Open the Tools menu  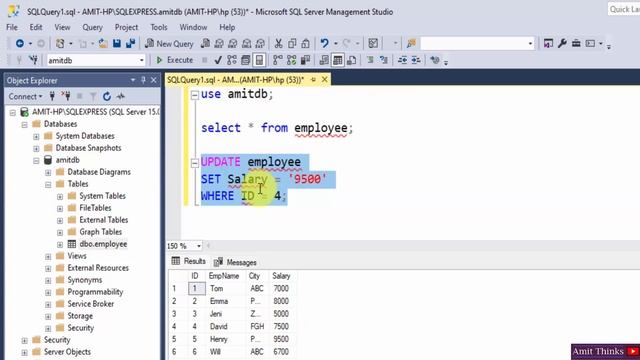click(159, 27)
